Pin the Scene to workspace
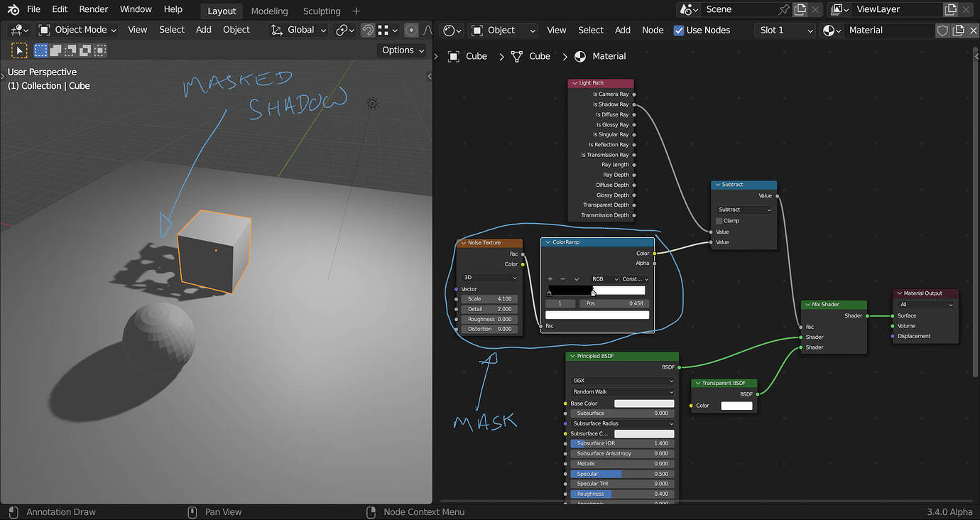Viewport: 980px width, 520px height. (x=784, y=9)
